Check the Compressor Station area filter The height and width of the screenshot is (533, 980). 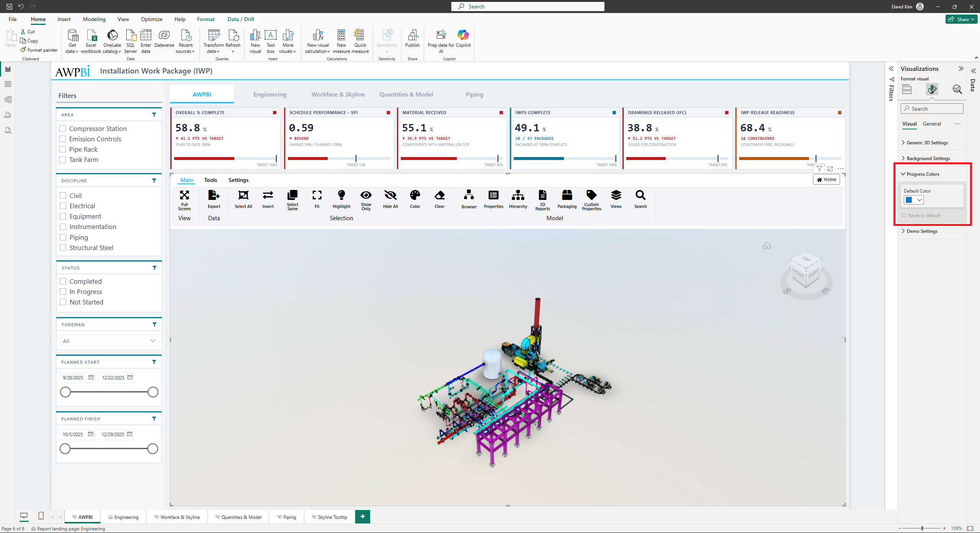(x=63, y=129)
